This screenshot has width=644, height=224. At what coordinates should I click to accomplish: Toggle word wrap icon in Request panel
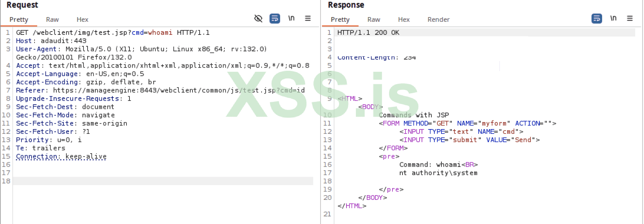275,18
